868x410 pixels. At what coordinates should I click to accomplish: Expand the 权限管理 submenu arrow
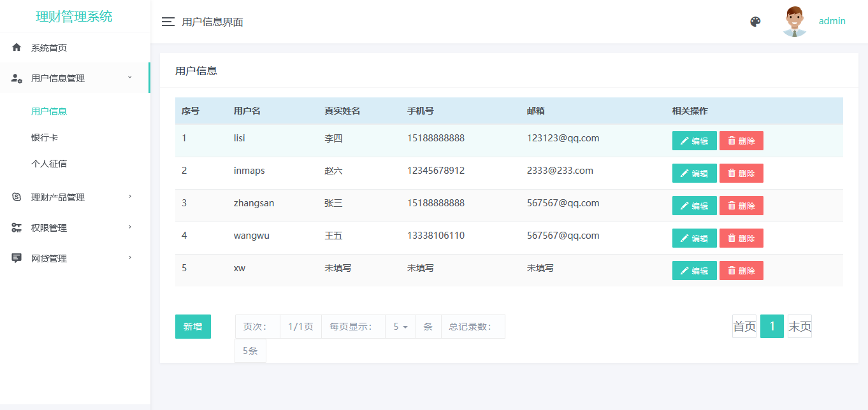[130, 227]
